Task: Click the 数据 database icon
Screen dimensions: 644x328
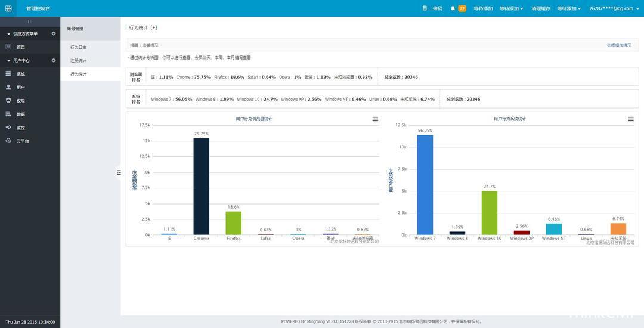Action: point(8,114)
